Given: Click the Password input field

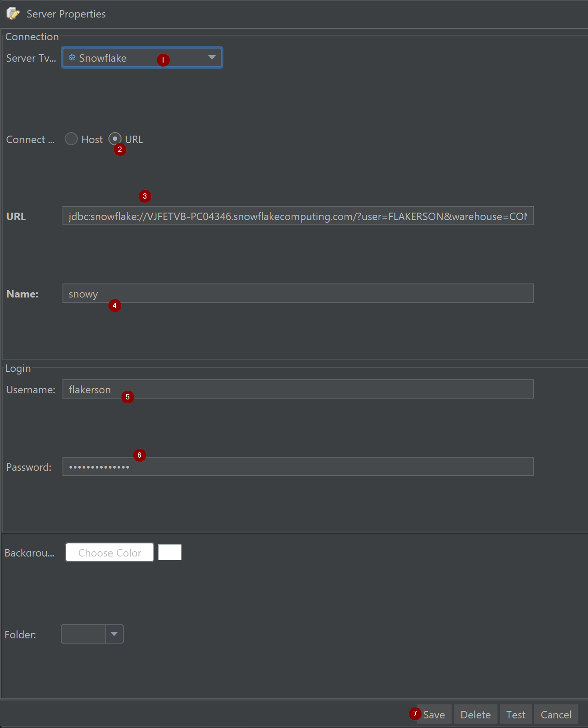Looking at the screenshot, I should click(x=298, y=467).
